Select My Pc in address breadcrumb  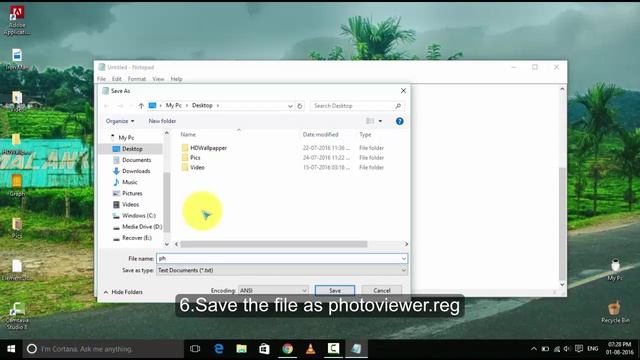[x=173, y=105]
